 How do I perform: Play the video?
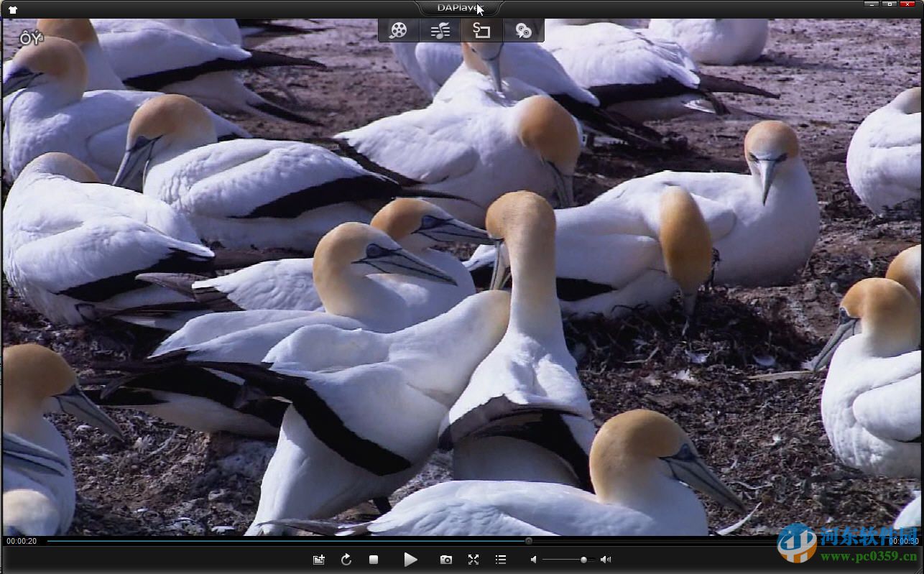click(x=410, y=560)
